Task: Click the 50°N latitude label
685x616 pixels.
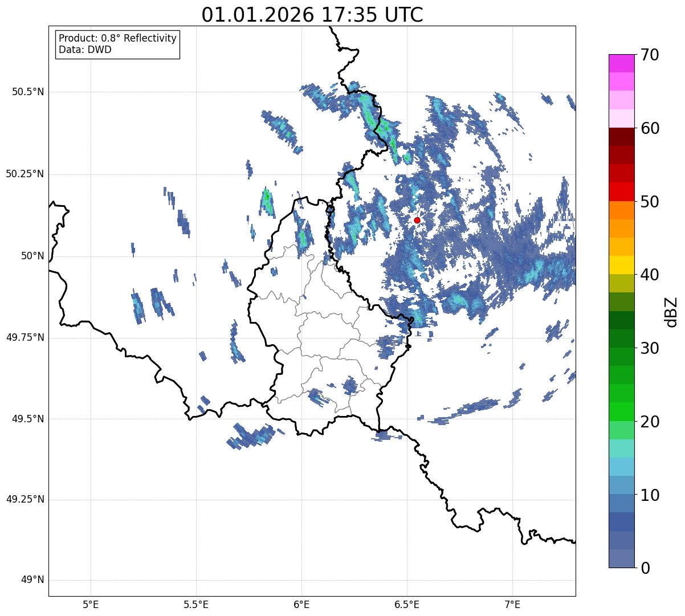Action: [x=32, y=256]
